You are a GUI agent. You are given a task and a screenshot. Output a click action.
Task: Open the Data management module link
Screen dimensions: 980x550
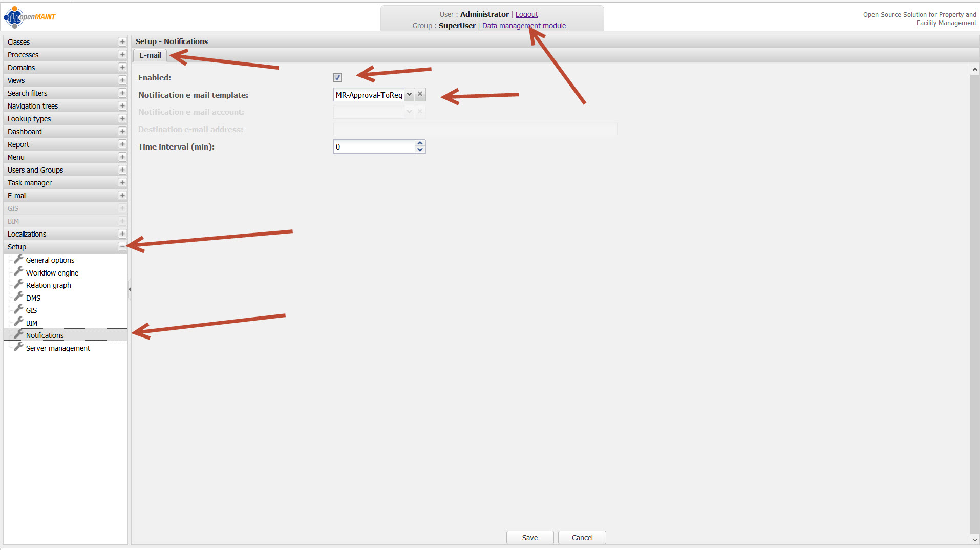pos(524,26)
